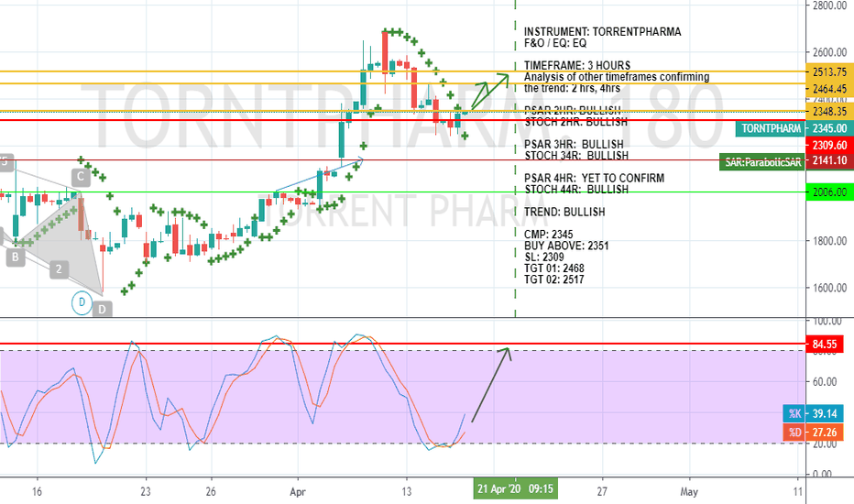Click the SAR:ParabolicSAR indicator tag

[762, 162]
